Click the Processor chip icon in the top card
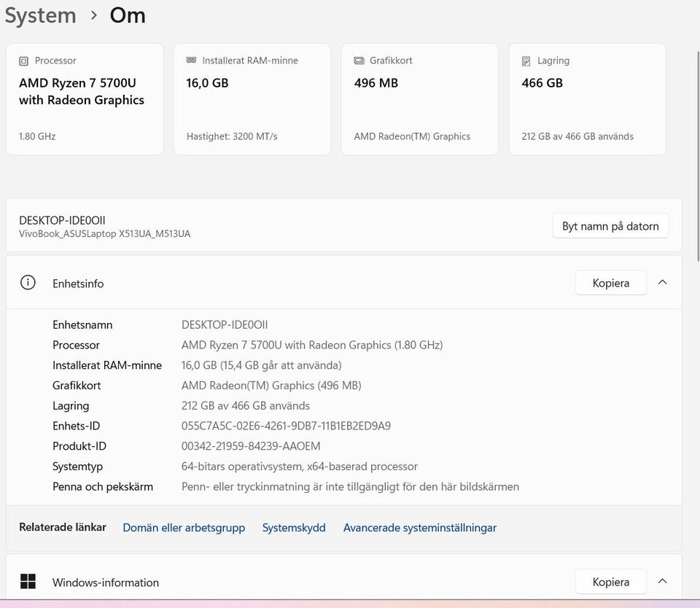 click(23, 61)
